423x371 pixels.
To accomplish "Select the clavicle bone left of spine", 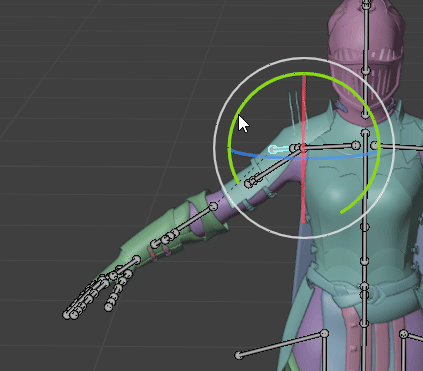I will (x=329, y=146).
